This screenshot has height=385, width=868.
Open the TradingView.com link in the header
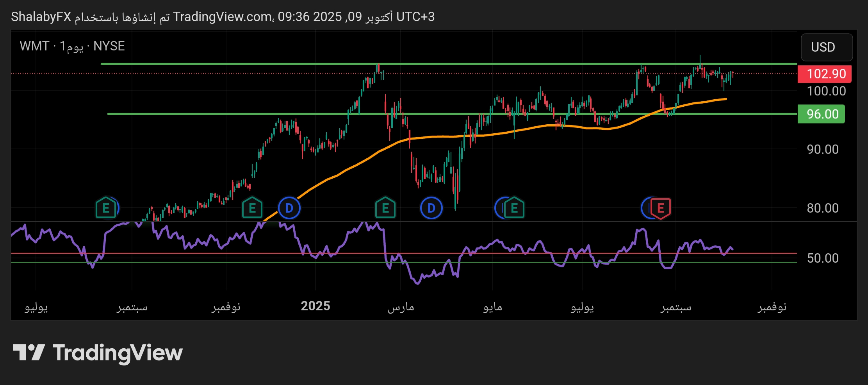click(223, 17)
